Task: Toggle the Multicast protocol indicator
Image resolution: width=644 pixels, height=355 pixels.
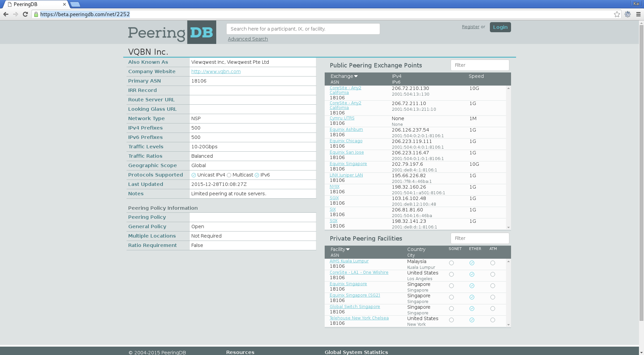Action: [x=229, y=175]
